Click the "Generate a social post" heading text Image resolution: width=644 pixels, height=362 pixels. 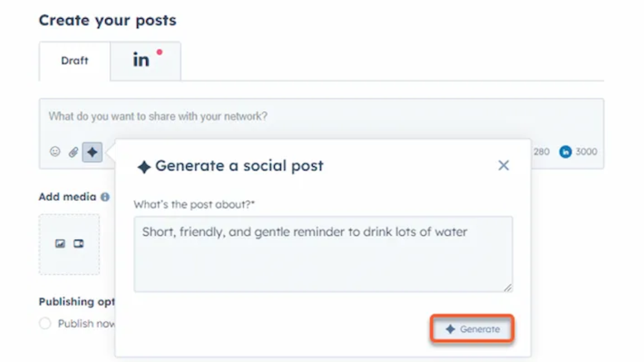[x=239, y=166]
